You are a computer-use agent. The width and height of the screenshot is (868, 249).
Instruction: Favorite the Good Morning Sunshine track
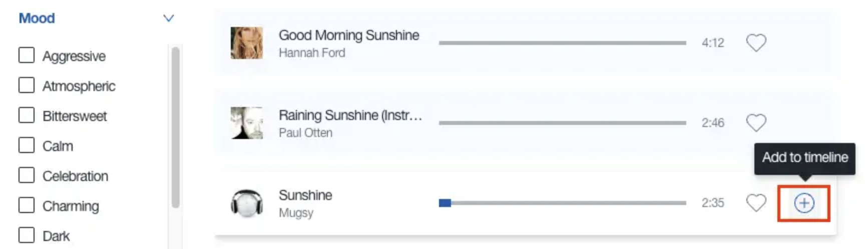coord(756,42)
